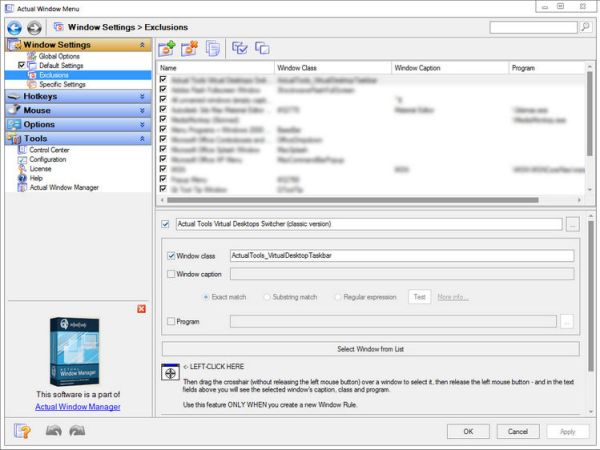The image size is (600, 450).
Task: Close the Actual Window Manager promo panel
Action: 142,308
